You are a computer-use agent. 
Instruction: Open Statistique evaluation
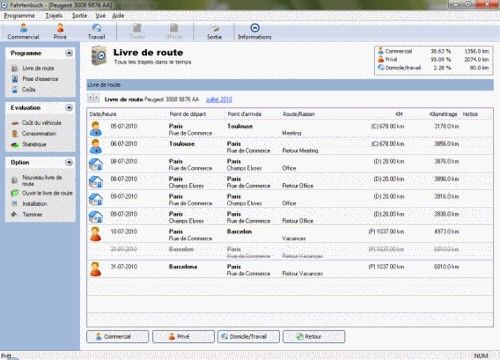click(x=34, y=144)
